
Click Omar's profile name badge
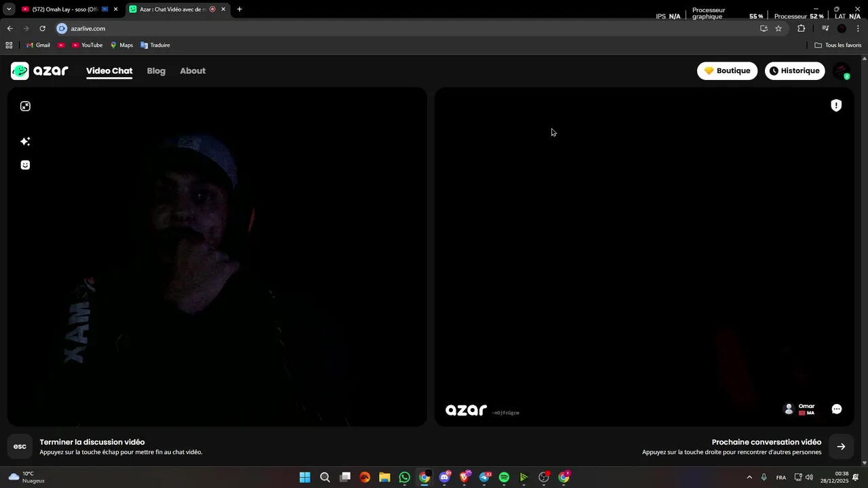800,409
